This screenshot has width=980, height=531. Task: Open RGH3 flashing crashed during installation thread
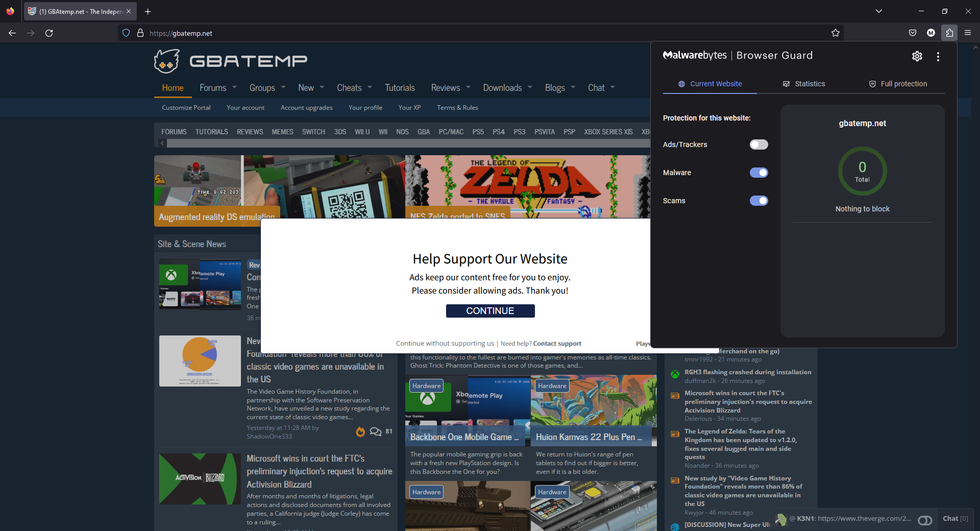tap(748, 372)
